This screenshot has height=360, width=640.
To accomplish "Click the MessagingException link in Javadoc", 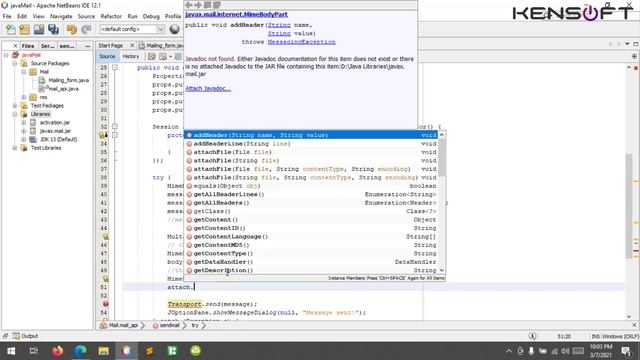I will (x=302, y=42).
